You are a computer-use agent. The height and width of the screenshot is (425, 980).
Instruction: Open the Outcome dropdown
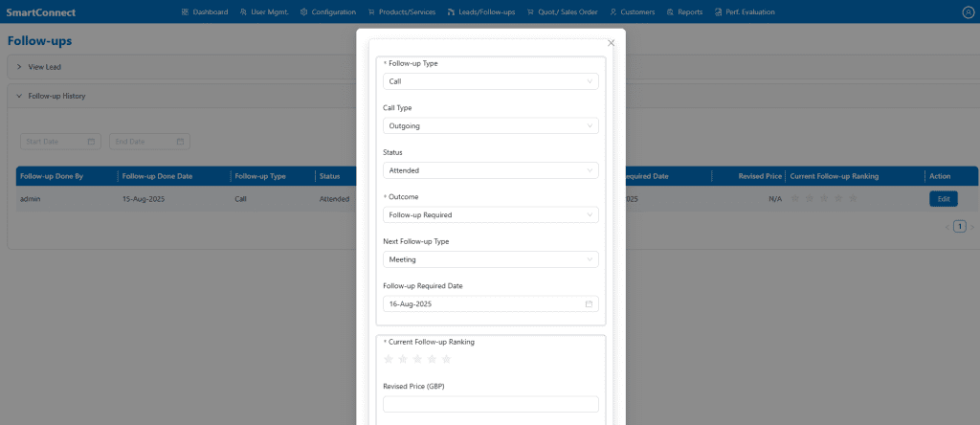pyautogui.click(x=490, y=214)
